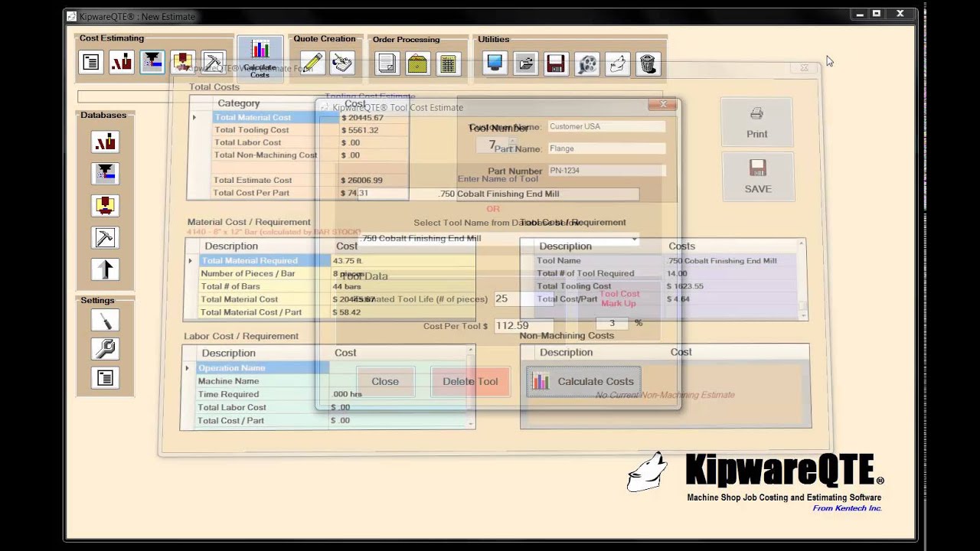The width and height of the screenshot is (980, 551).
Task: Open the hammer non-machining icon in Cost Estimating
Action: (x=214, y=62)
